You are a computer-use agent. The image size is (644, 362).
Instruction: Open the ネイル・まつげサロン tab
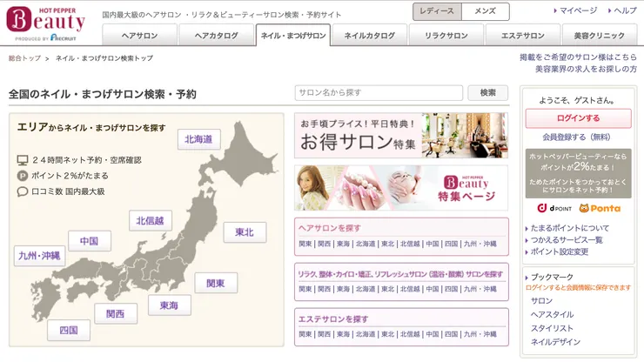point(292,35)
